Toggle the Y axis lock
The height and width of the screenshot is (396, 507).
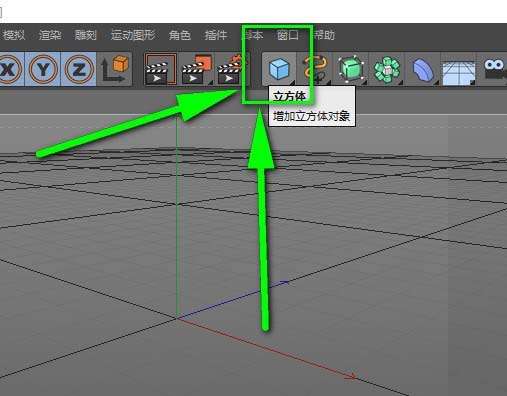(43, 69)
